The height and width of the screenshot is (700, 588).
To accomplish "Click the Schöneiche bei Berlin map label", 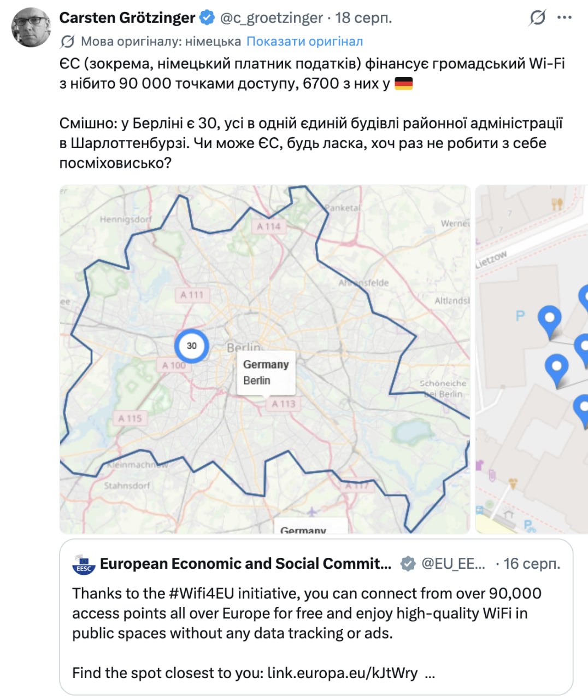I will click(443, 389).
